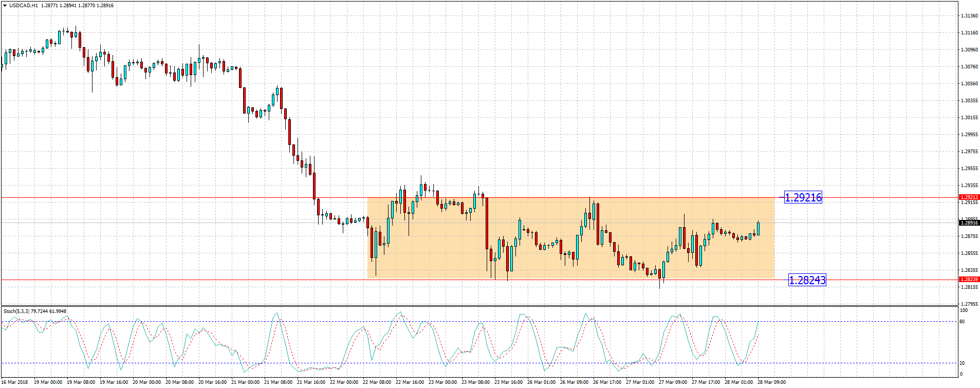This screenshot has width=980, height=388.
Task: Click the 16 Mar 2018 date label
Action: (x=14, y=382)
